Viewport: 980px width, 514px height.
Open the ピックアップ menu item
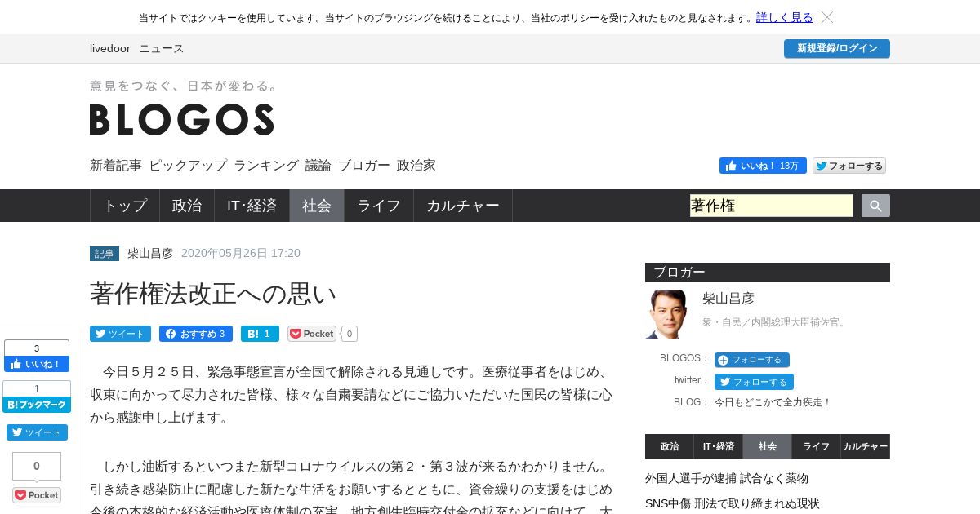click(188, 166)
